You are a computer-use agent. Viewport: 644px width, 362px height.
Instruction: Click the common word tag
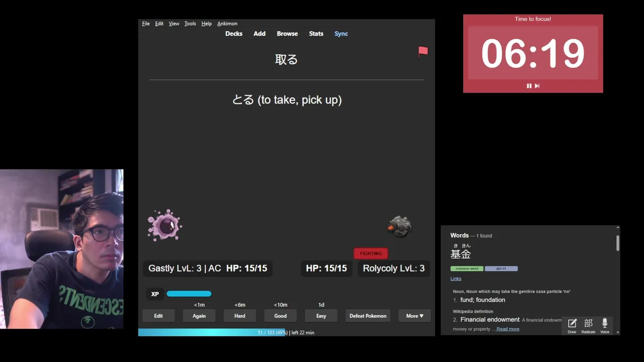[x=467, y=268]
